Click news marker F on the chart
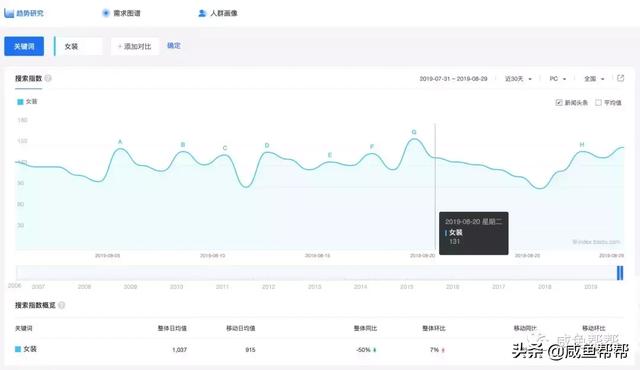Screen dimensions: 640x370 (372, 147)
